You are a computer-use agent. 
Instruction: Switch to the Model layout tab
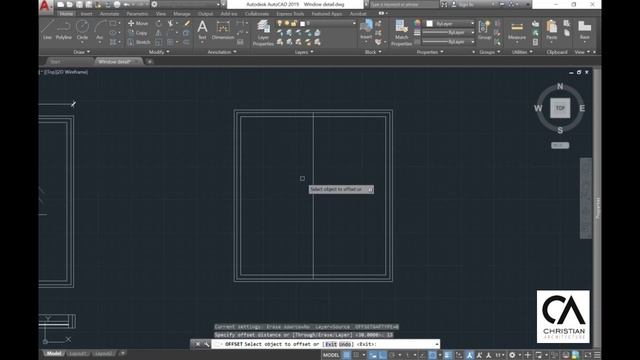53,353
